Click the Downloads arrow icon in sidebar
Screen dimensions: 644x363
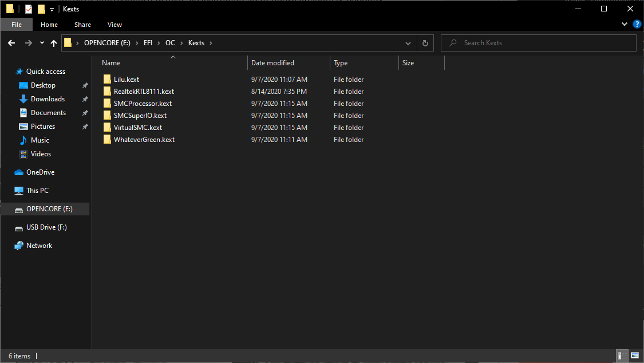[23, 99]
